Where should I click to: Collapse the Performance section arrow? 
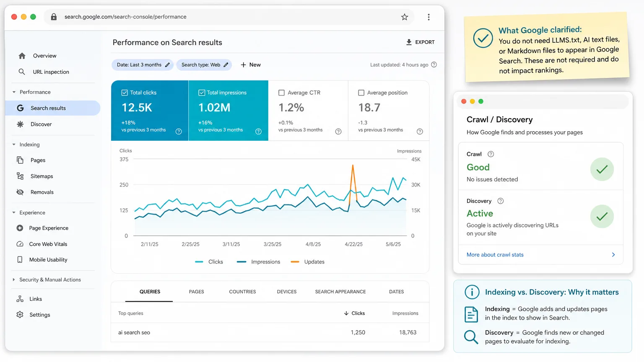click(14, 92)
